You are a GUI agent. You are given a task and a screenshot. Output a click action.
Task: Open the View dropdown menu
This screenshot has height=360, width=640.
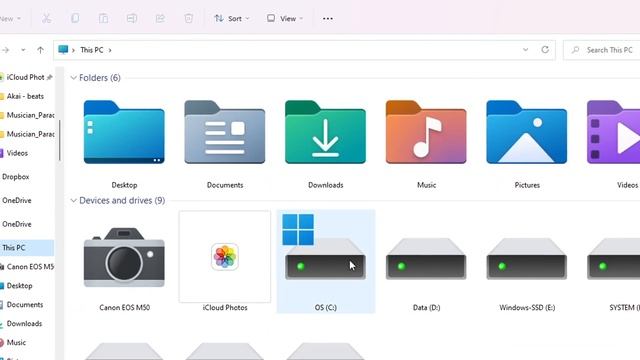point(285,18)
